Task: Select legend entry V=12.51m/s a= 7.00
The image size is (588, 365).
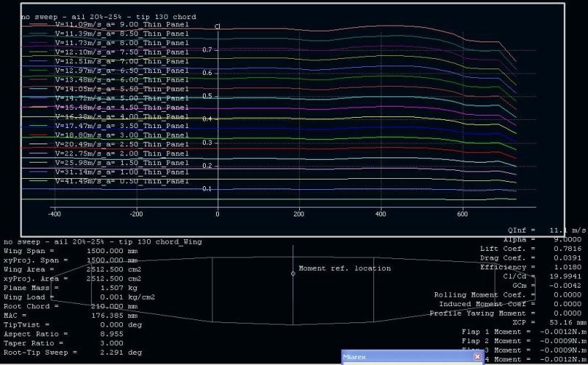Action: pyautogui.click(x=110, y=61)
